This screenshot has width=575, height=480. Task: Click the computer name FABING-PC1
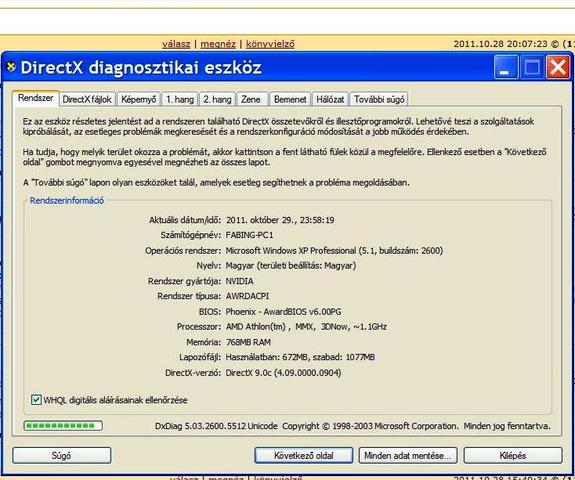point(249,235)
